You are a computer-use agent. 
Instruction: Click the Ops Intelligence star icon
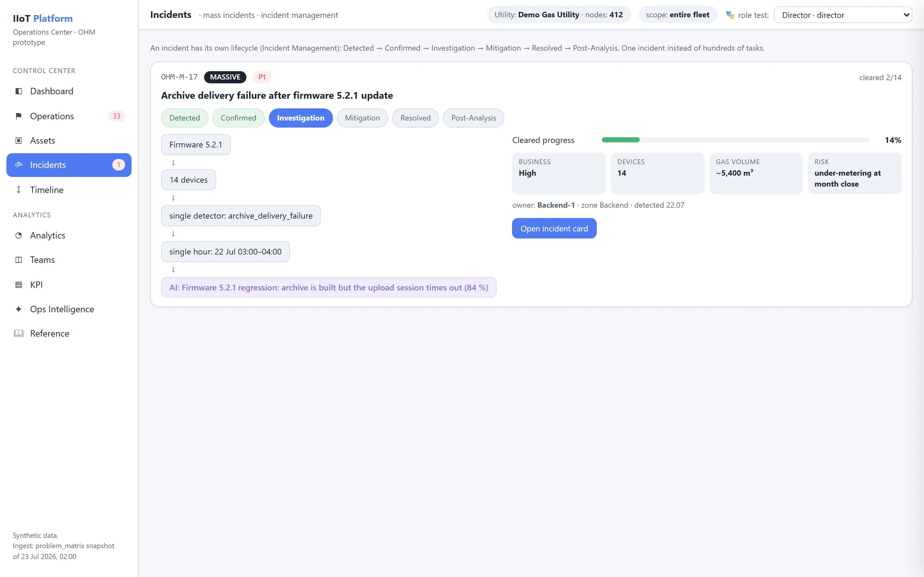tap(18, 309)
